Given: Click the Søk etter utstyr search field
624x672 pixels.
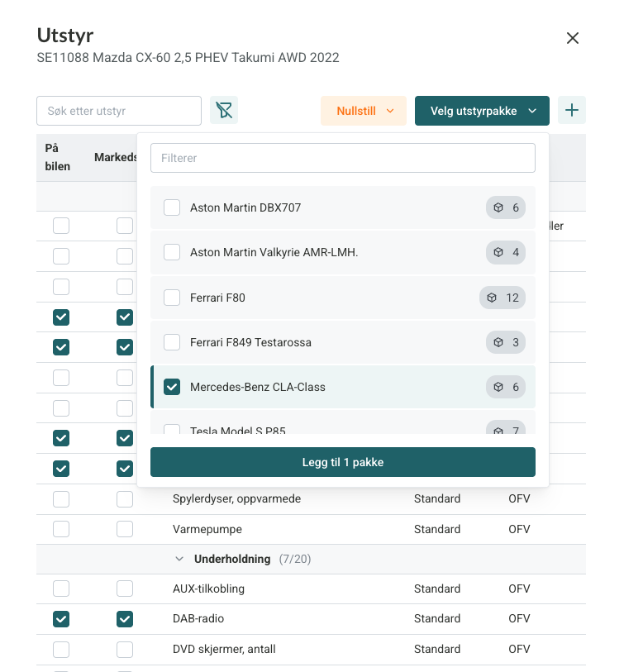Looking at the screenshot, I should point(119,111).
